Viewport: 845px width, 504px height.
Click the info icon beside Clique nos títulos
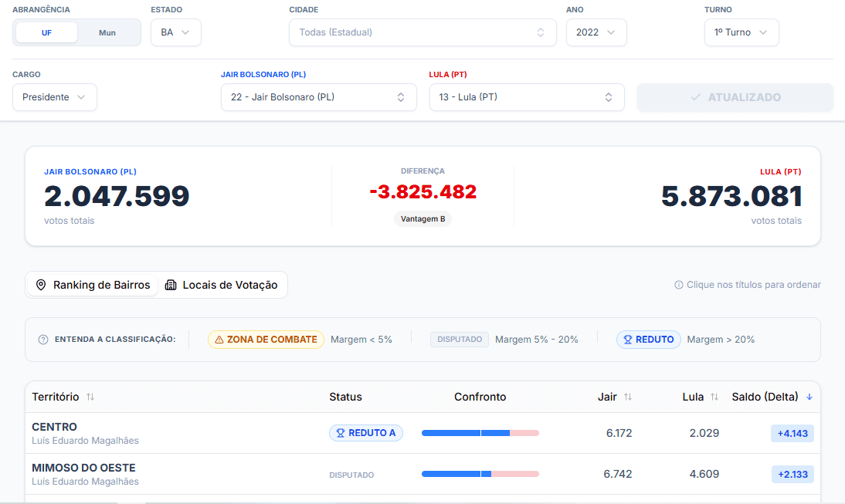tap(679, 285)
